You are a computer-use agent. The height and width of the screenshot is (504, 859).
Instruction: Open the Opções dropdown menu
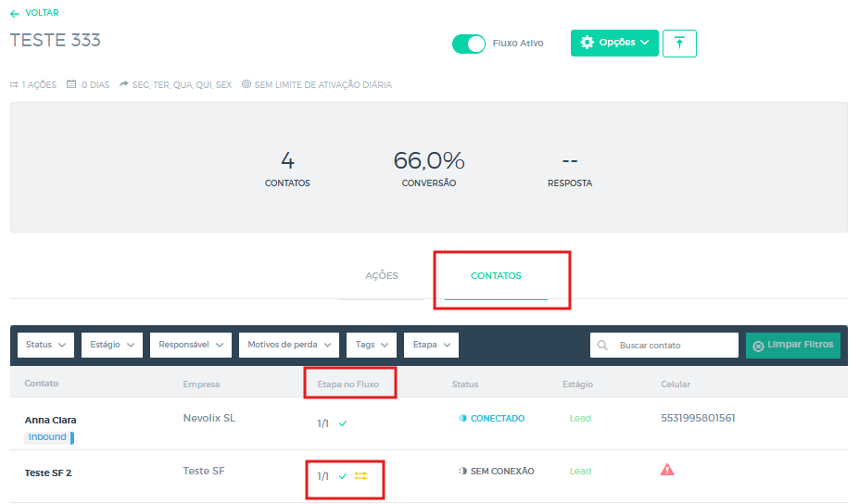pos(614,43)
